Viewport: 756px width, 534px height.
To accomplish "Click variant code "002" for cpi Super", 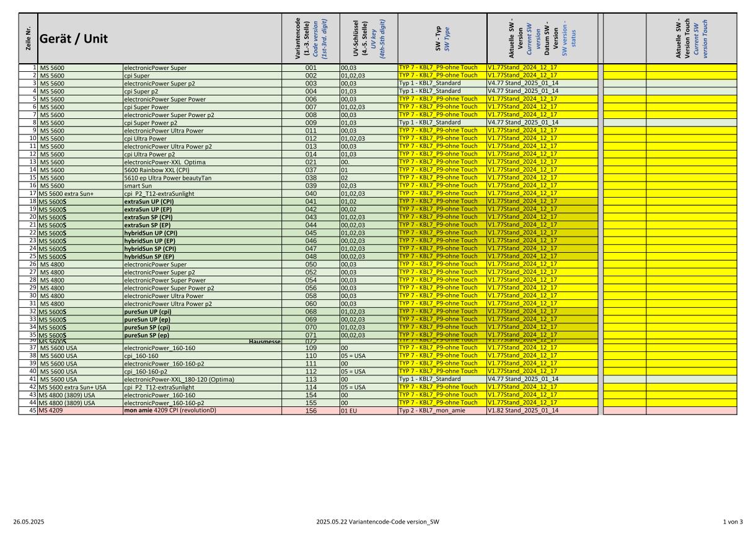I will 311,76.
